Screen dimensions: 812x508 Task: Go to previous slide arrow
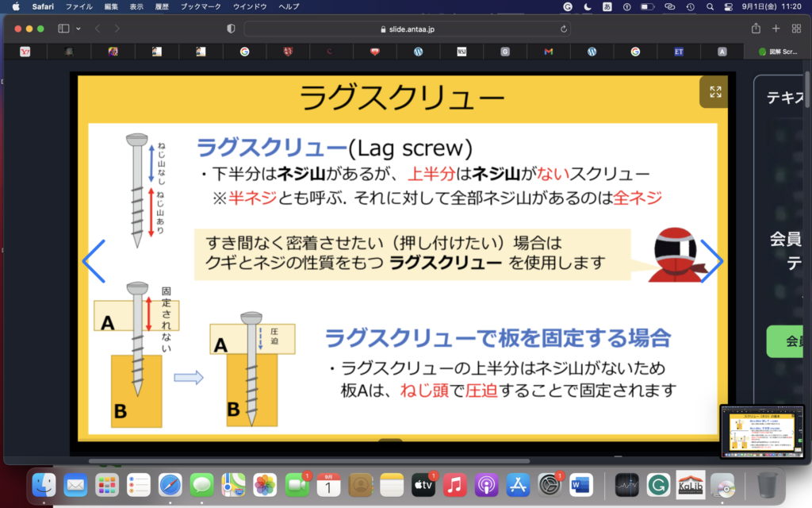click(x=94, y=261)
